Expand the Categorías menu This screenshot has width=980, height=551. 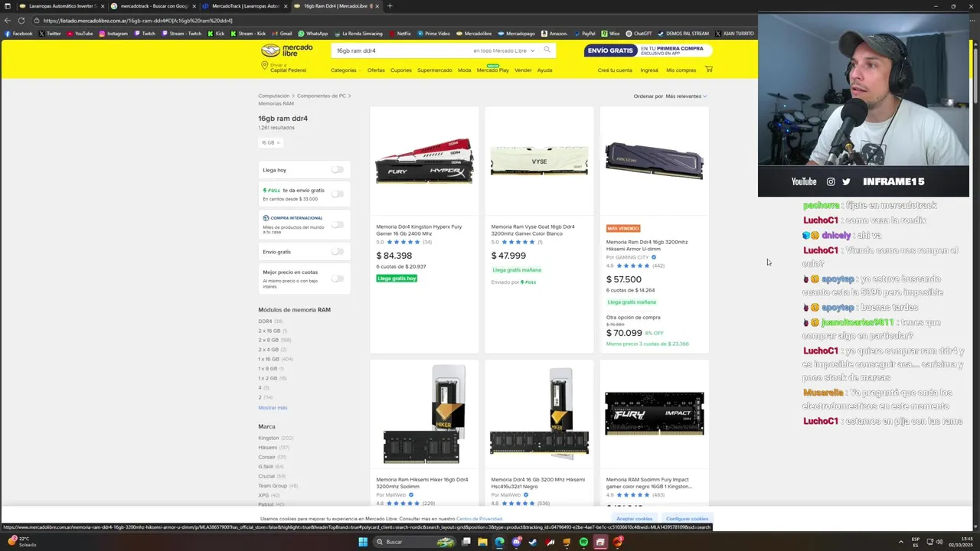(345, 70)
